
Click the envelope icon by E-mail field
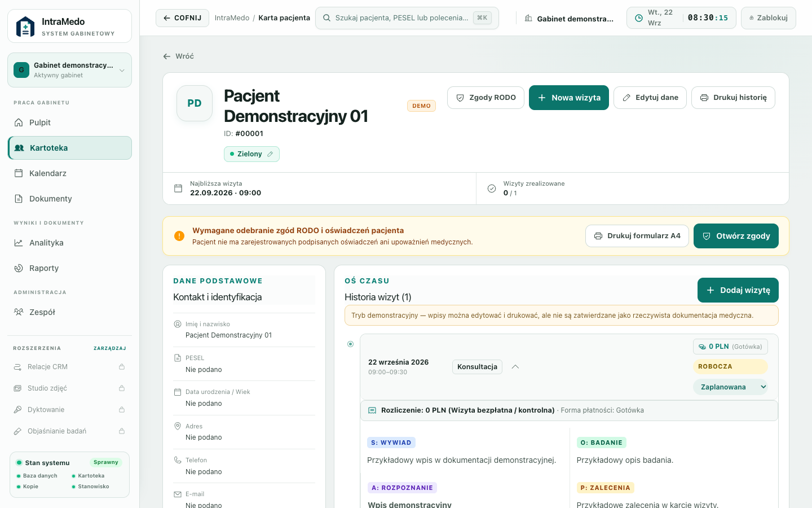tap(178, 494)
